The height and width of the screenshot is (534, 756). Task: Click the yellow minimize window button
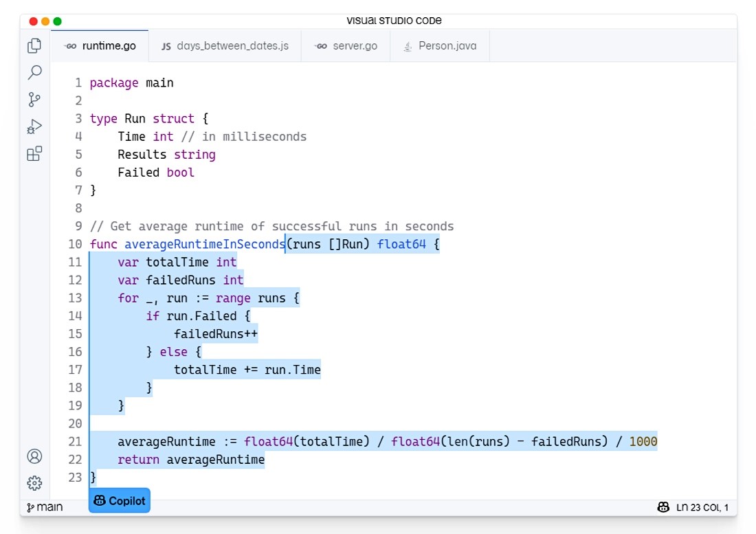pyautogui.click(x=45, y=21)
